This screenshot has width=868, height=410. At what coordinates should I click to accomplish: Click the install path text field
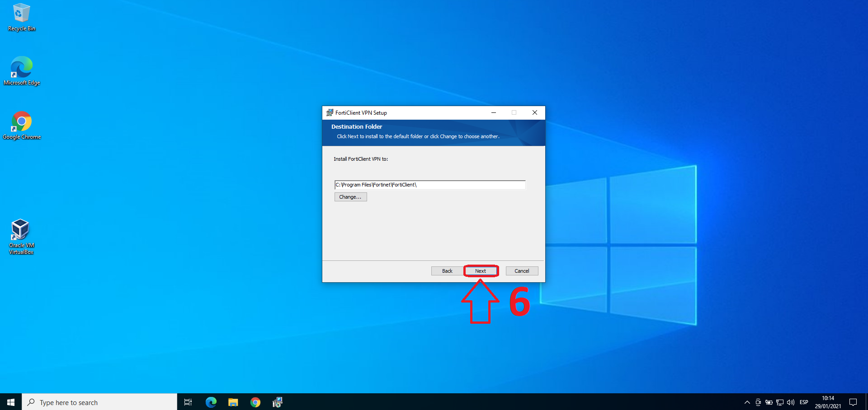point(429,185)
